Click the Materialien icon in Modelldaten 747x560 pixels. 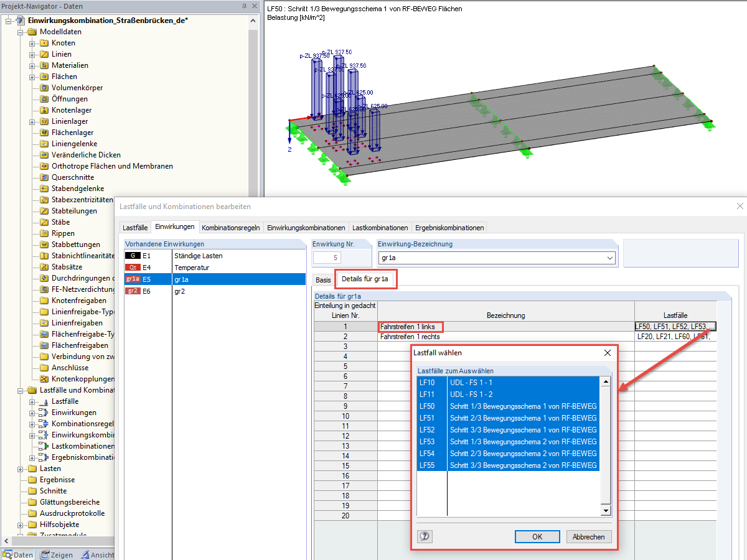pos(44,65)
